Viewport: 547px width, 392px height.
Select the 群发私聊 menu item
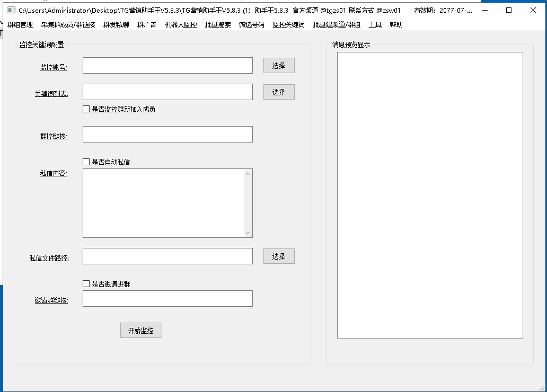[x=116, y=25]
